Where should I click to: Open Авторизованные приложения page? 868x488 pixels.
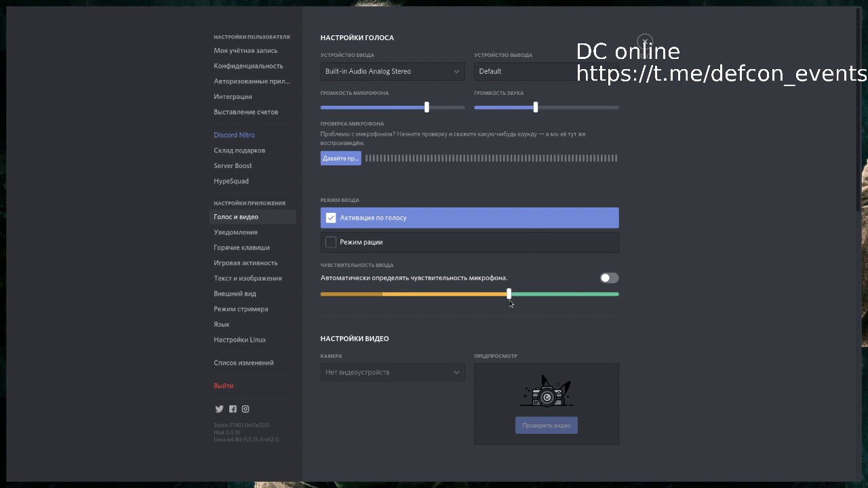click(x=253, y=81)
